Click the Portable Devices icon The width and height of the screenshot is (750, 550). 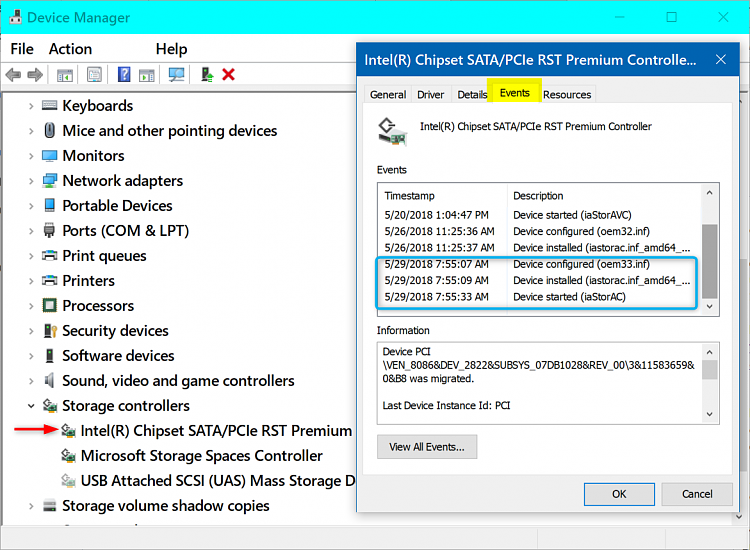[49, 205]
